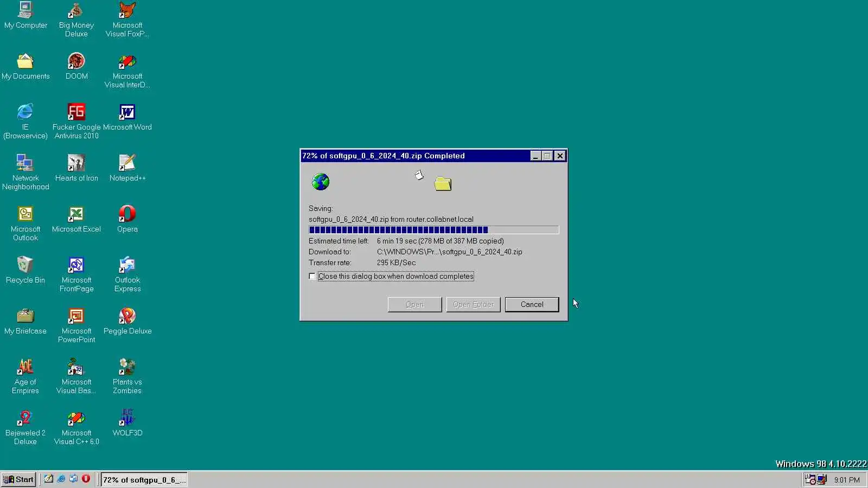Click the disabled Open Folder button
Image resolution: width=868 pixels, height=488 pixels.
tap(473, 304)
